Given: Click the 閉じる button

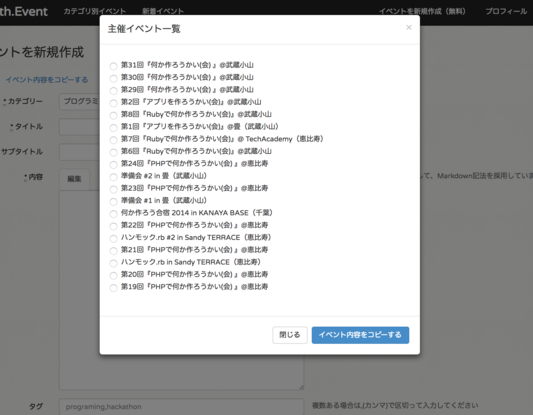Looking at the screenshot, I should (290, 335).
